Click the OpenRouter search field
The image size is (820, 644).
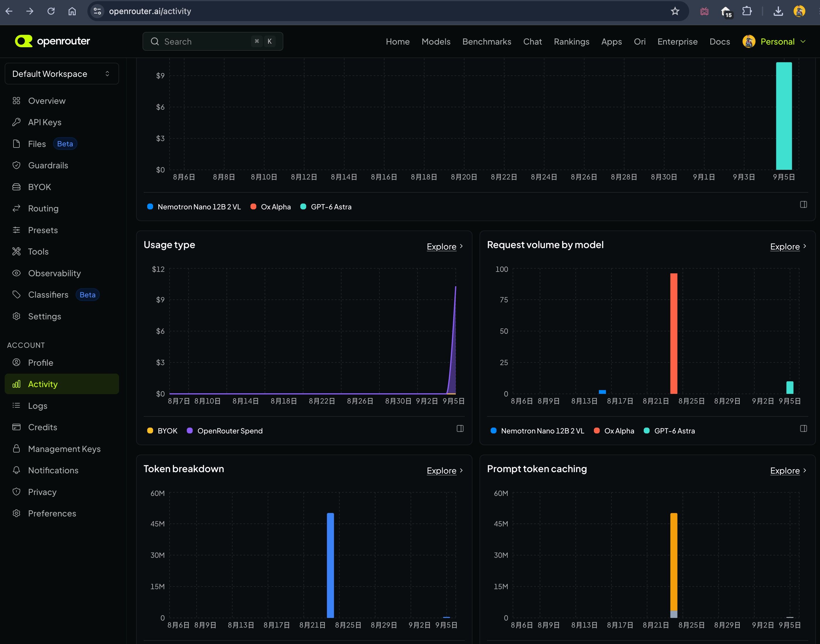[213, 41]
